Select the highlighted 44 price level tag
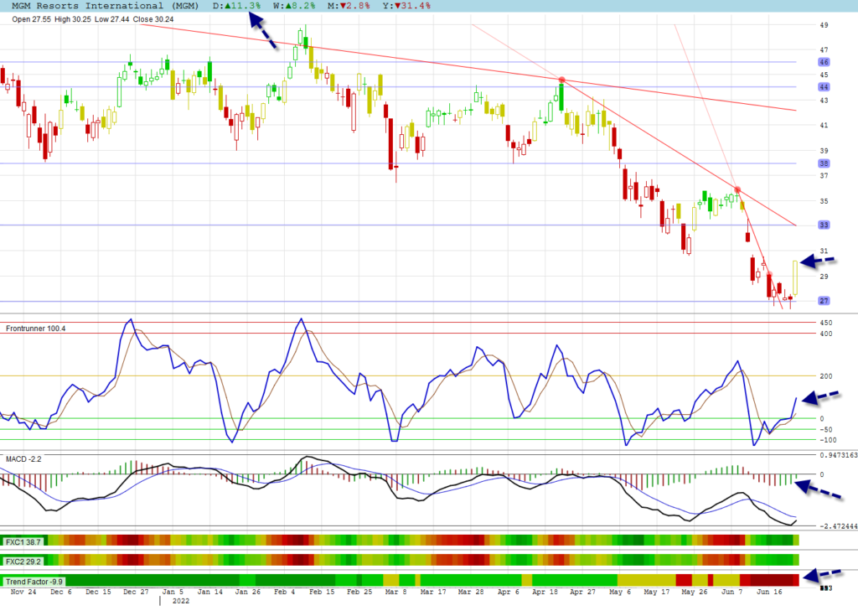 point(824,86)
